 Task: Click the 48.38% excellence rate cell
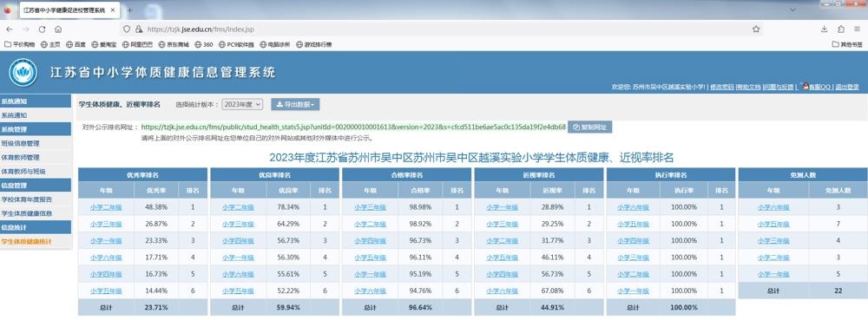pyautogui.click(x=156, y=207)
